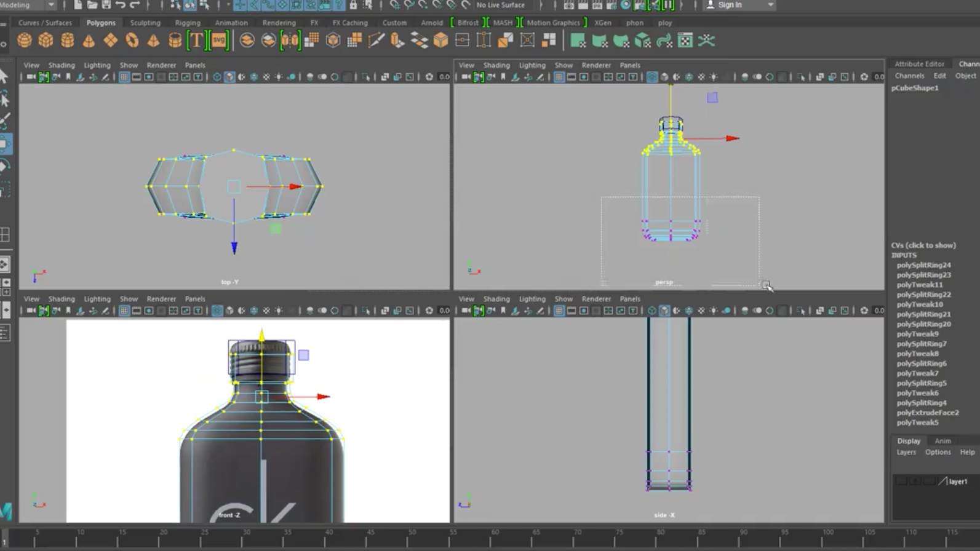Select polyExtrudeFace2 in the inputs list

(927, 413)
